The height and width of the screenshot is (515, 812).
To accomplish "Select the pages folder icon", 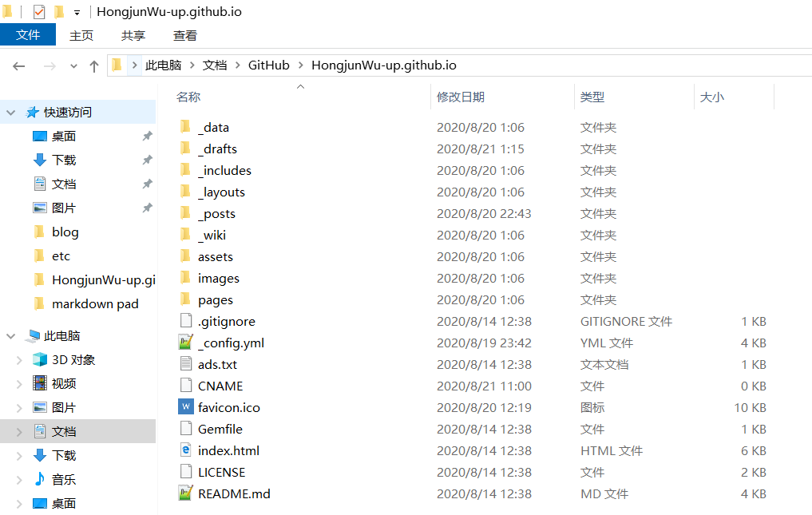I will tap(185, 299).
